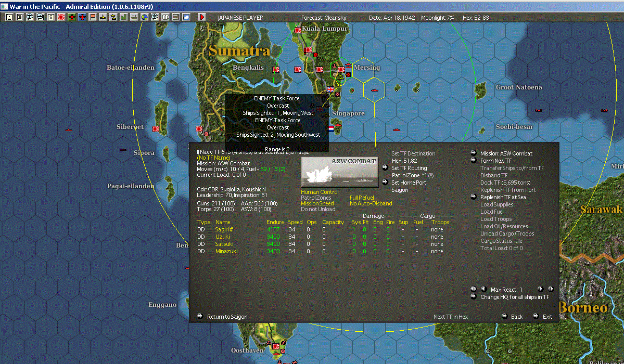Click arrow next to Set TF Routing
The height and width of the screenshot is (364, 624).
click(x=385, y=167)
